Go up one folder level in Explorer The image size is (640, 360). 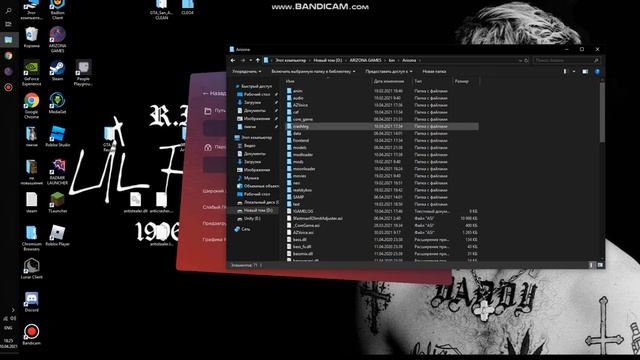[x=258, y=60]
